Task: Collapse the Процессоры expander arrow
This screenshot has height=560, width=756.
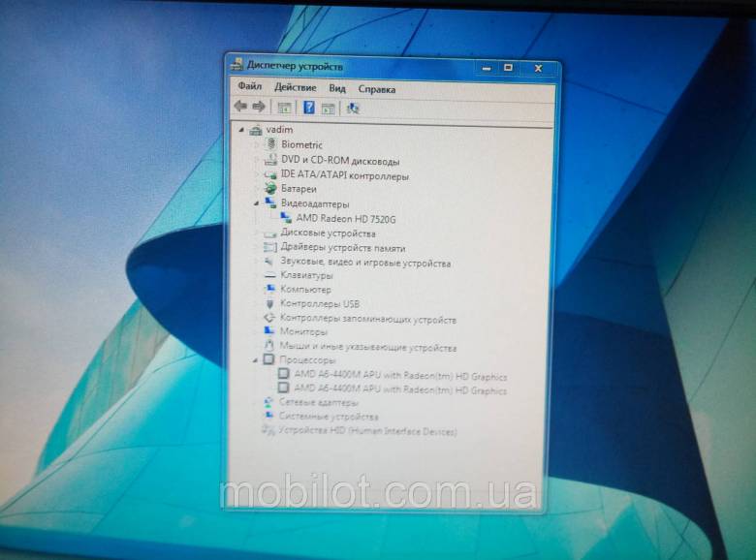Action: coord(255,360)
